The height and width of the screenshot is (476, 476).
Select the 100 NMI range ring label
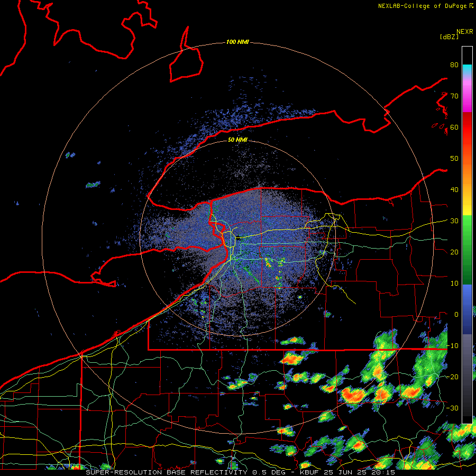pos(237,42)
